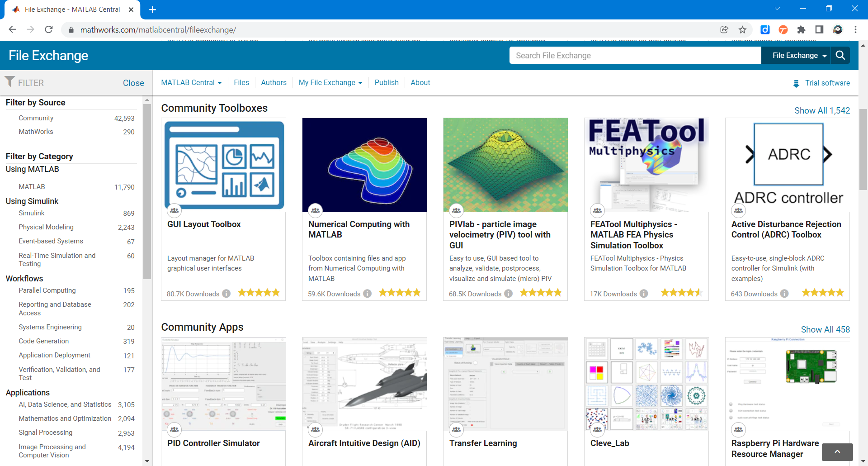Open the Files tab

tap(241, 82)
